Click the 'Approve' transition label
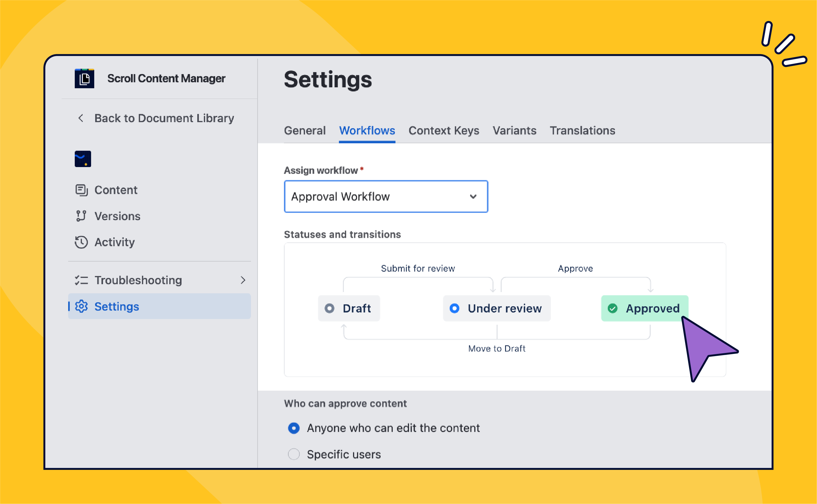The height and width of the screenshot is (504, 817). [x=575, y=268]
